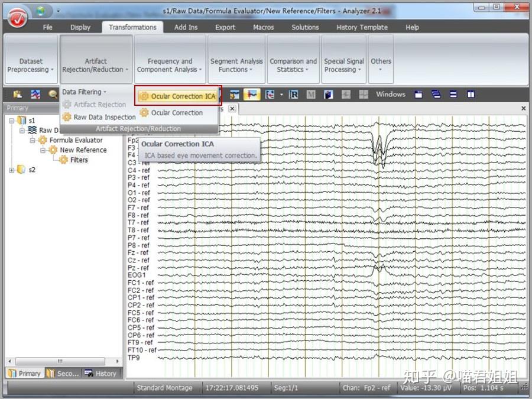This screenshot has width=532, height=399.
Task: Click the cascade windows icon
Action: (436, 95)
